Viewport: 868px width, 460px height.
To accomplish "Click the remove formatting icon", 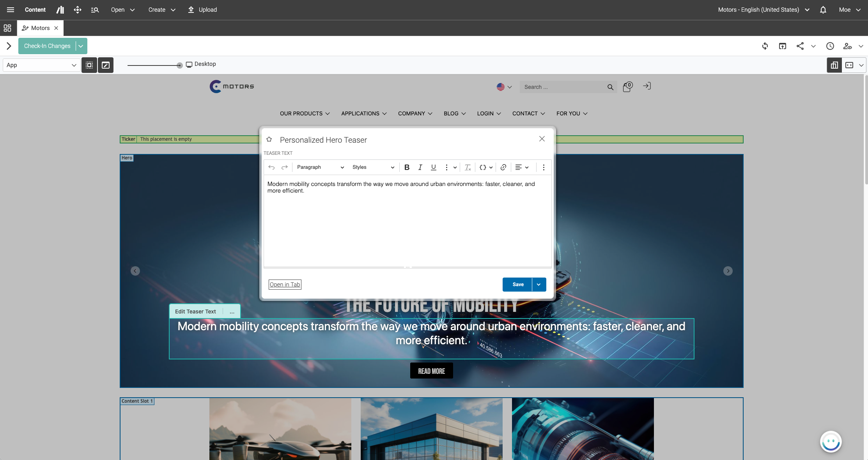I will click(468, 167).
